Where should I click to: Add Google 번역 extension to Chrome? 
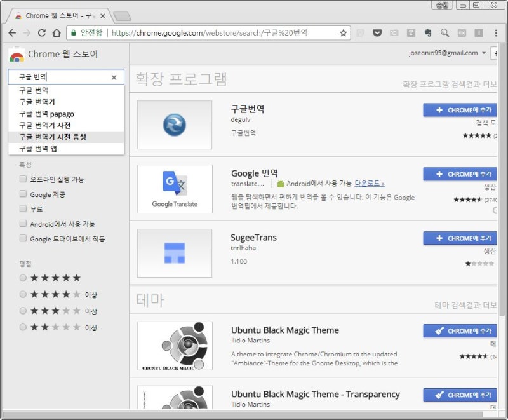click(x=460, y=174)
